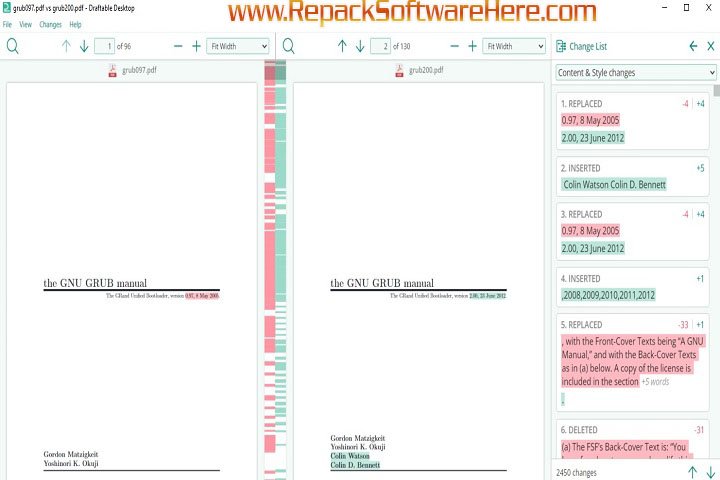Select change 2 INSERTED Colin Watson
720x480 pixels.
(x=632, y=176)
